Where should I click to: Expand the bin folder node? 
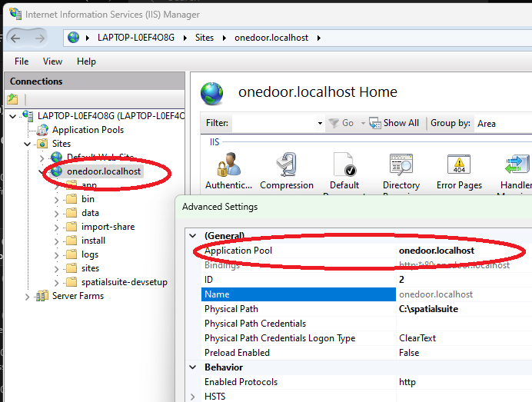[x=57, y=200]
